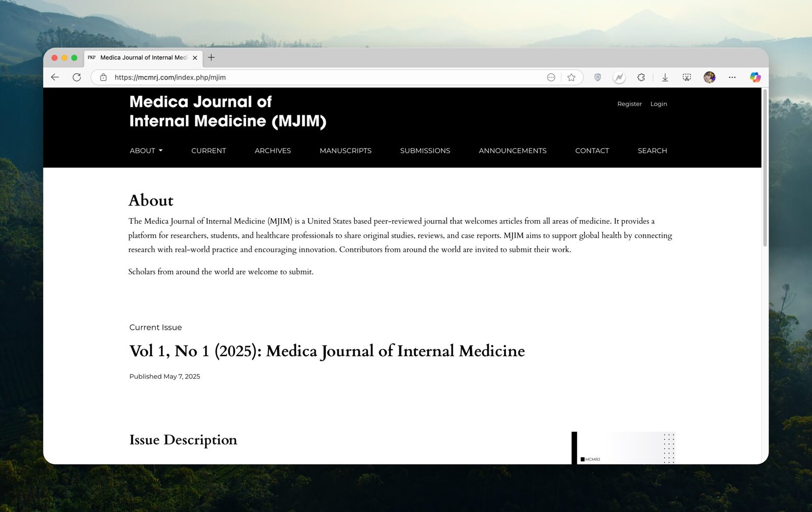Click the Login link
Image resolution: width=812 pixels, height=512 pixels.
[x=659, y=104]
